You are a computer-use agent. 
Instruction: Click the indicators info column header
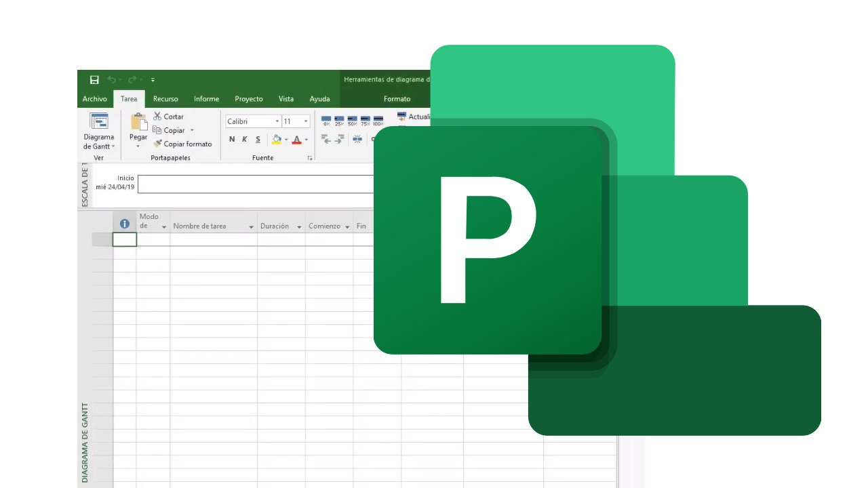tap(124, 224)
